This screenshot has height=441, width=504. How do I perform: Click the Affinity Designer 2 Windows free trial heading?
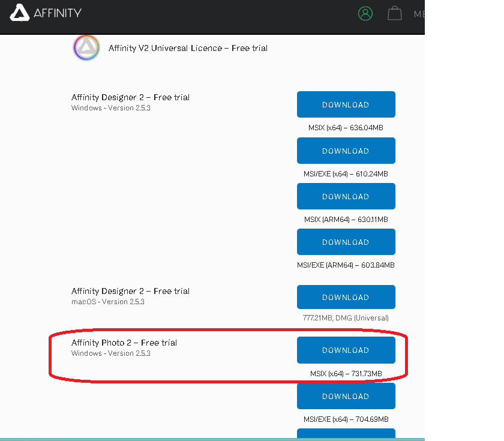130,97
